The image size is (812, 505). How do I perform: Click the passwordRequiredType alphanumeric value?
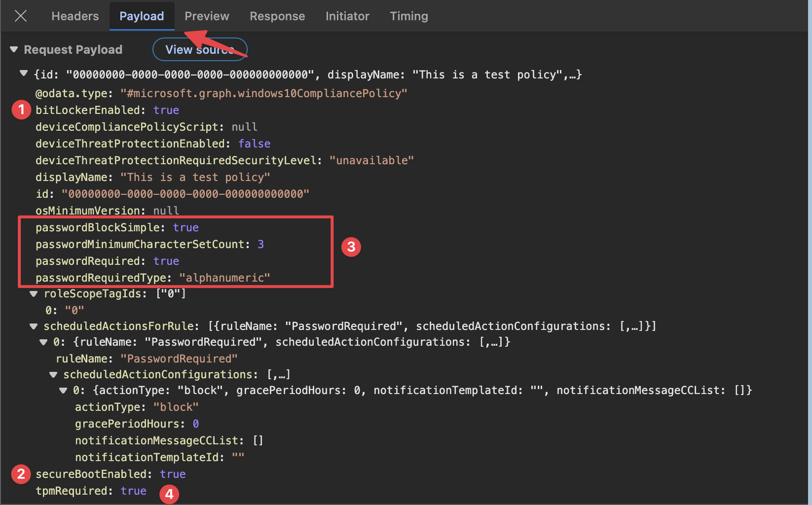point(224,278)
